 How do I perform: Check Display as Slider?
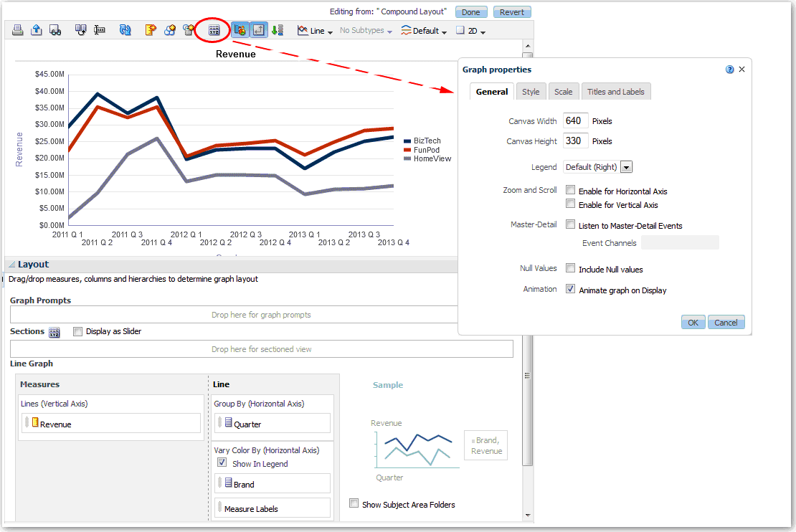click(x=77, y=331)
